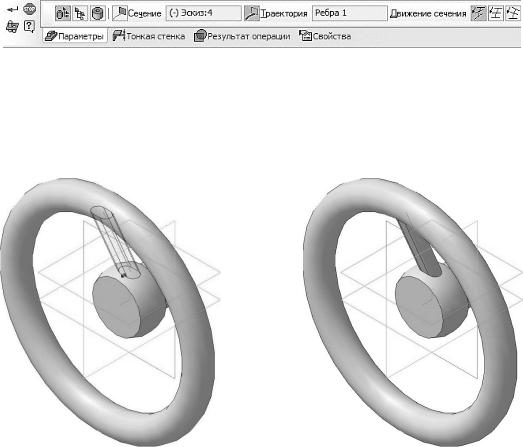
Task: Click the remember state icon below the arrow
Action: click(x=12, y=26)
